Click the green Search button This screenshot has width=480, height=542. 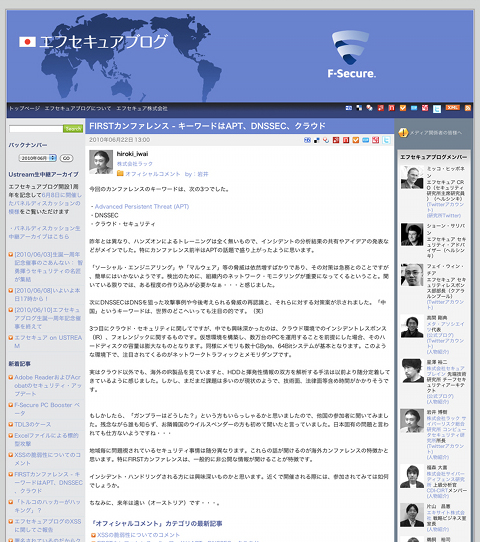pos(73,129)
